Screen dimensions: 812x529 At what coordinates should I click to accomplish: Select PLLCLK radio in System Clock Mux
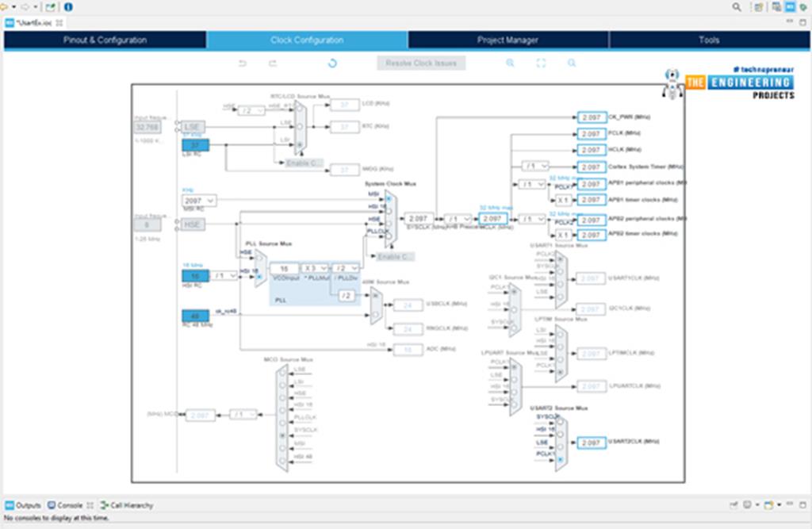tap(388, 235)
